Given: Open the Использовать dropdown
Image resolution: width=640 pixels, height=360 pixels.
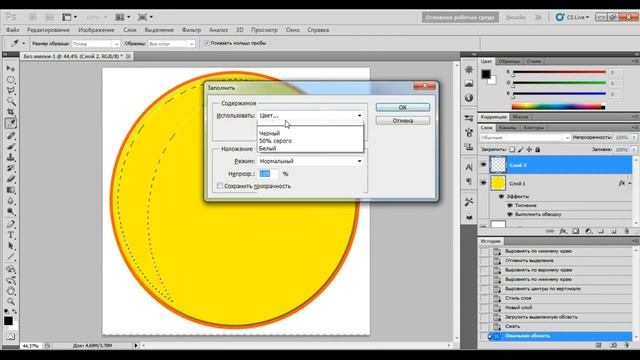Looking at the screenshot, I should (310, 116).
